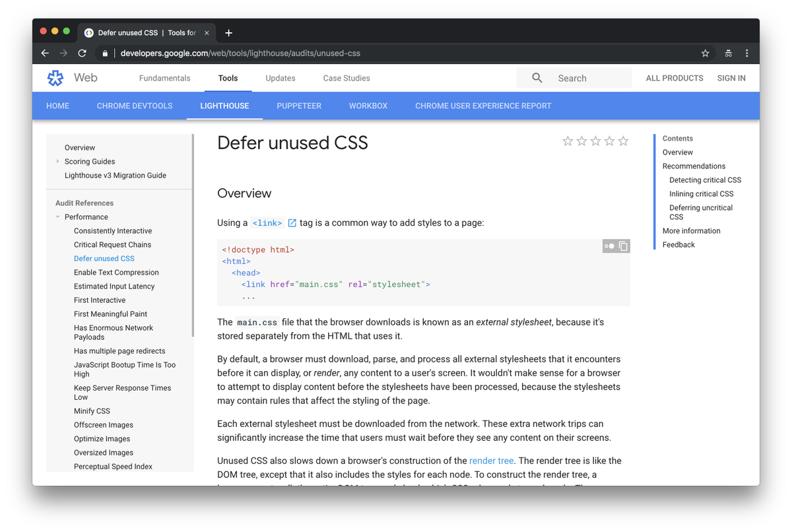The height and width of the screenshot is (532, 792).
Task: Select LIGHTHOUSE section tab
Action: pyautogui.click(x=224, y=106)
